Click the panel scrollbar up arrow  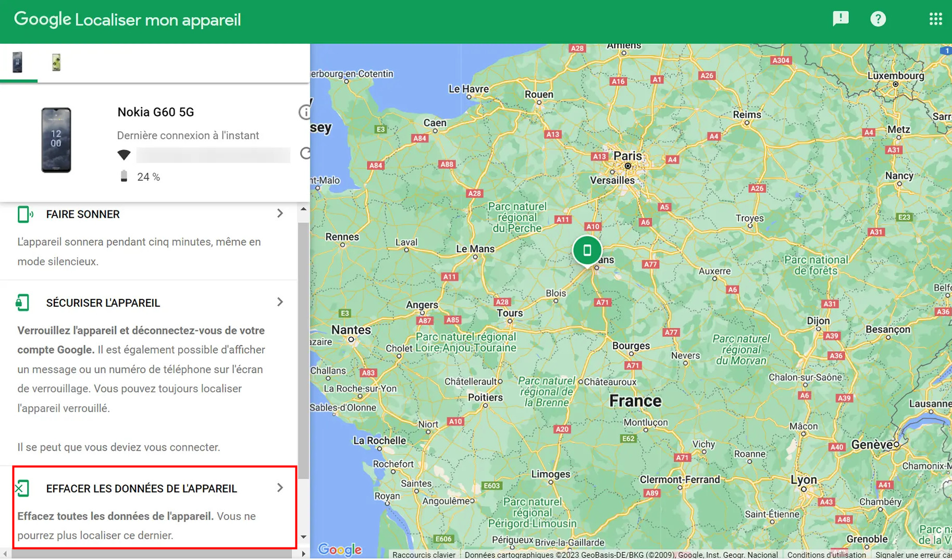coord(303,209)
